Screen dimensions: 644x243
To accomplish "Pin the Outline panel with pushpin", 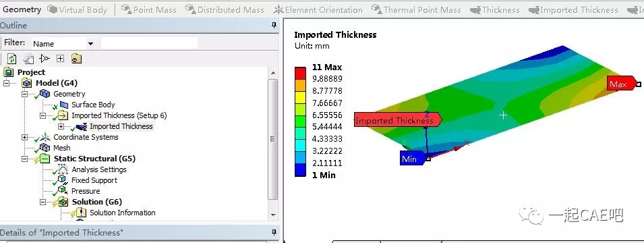I will point(274,26).
